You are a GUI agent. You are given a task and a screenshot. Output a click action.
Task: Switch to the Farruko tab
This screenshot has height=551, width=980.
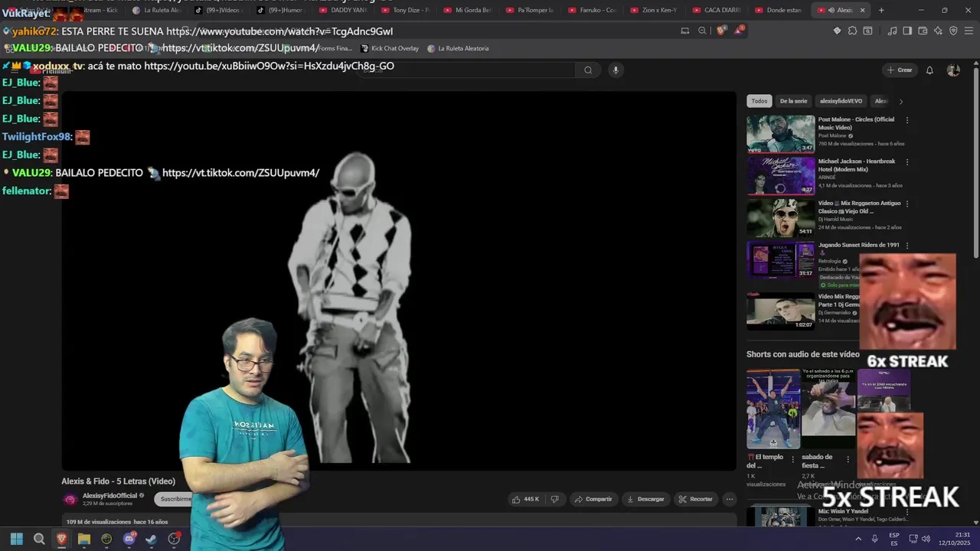(x=593, y=10)
